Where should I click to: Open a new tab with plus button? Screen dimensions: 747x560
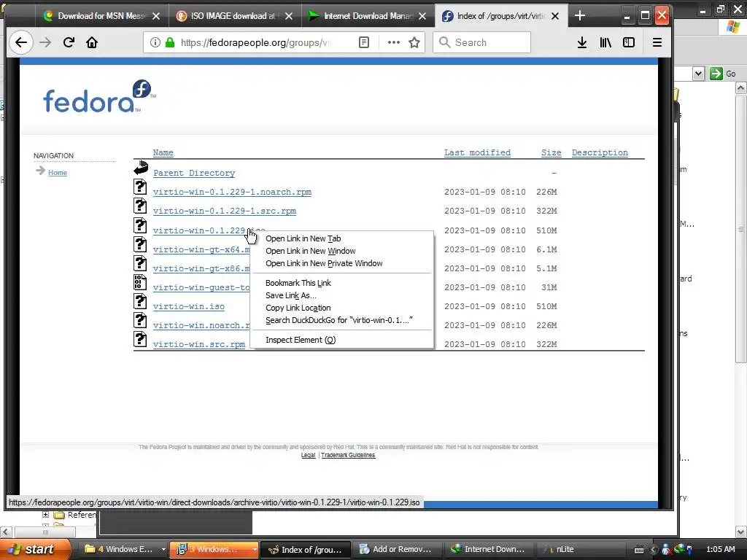(579, 16)
